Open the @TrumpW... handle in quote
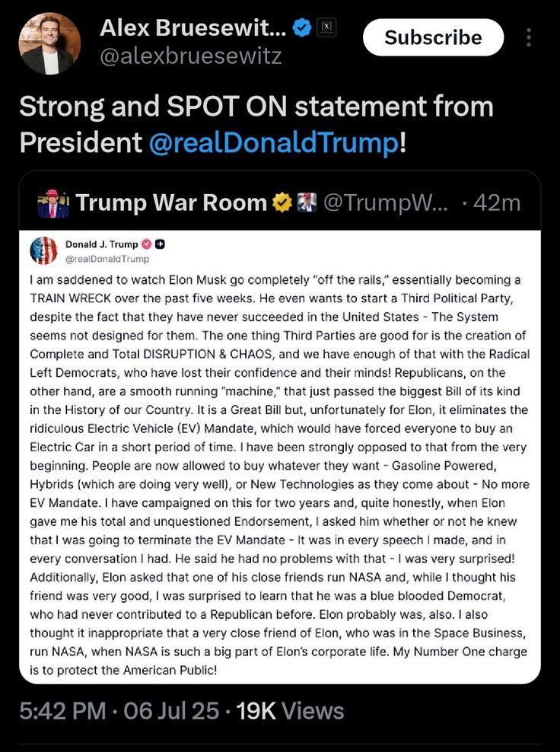The width and height of the screenshot is (560, 752). pyautogui.click(x=386, y=203)
